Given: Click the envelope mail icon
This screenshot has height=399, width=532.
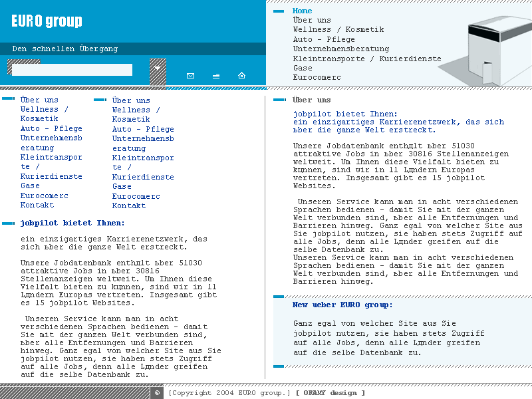Looking at the screenshot, I should tap(190, 76).
